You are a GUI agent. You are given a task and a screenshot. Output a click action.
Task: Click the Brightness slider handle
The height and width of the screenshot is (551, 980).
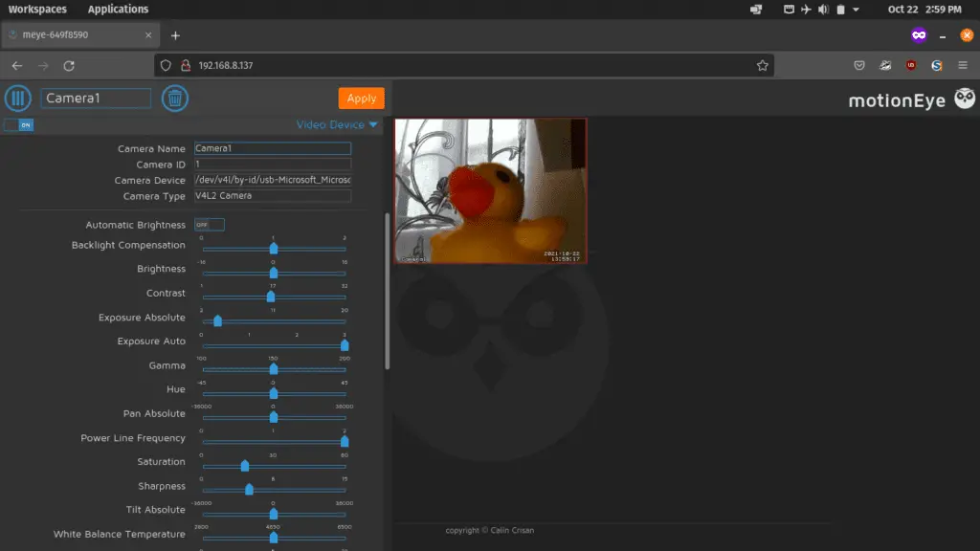click(274, 273)
